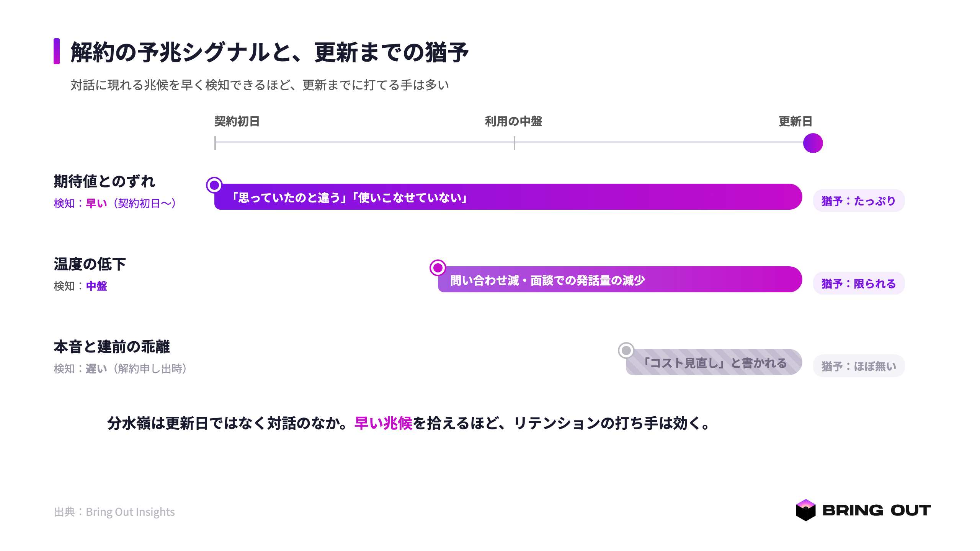Click the 「思っていたのと違う」 gradient bar
The height and width of the screenshot is (551, 980).
point(508,197)
